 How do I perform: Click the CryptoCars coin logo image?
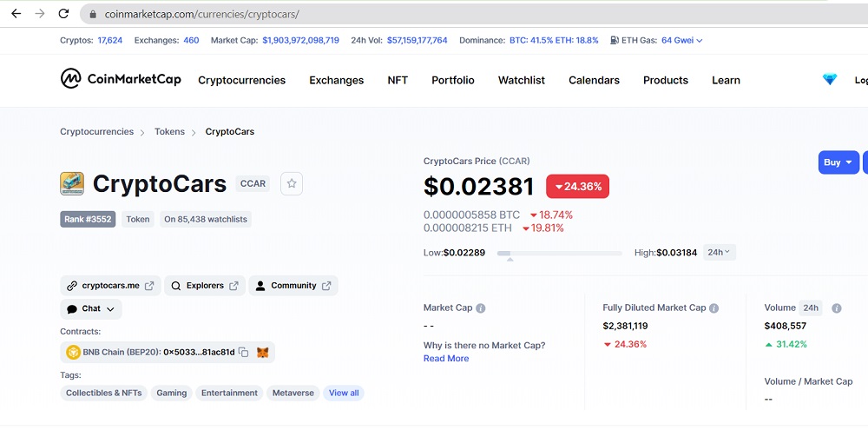click(x=72, y=183)
